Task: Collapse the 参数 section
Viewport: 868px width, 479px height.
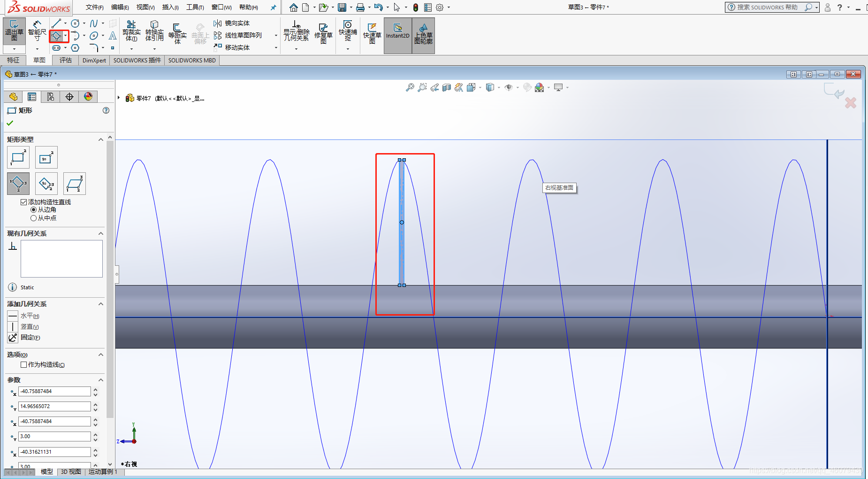Action: click(101, 380)
